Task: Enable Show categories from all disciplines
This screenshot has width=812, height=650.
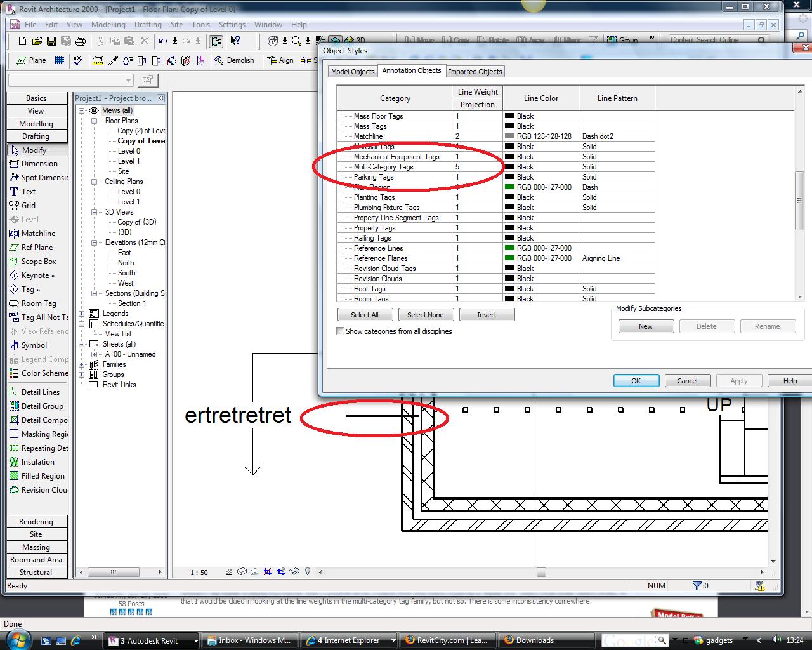Action: pyautogui.click(x=341, y=331)
